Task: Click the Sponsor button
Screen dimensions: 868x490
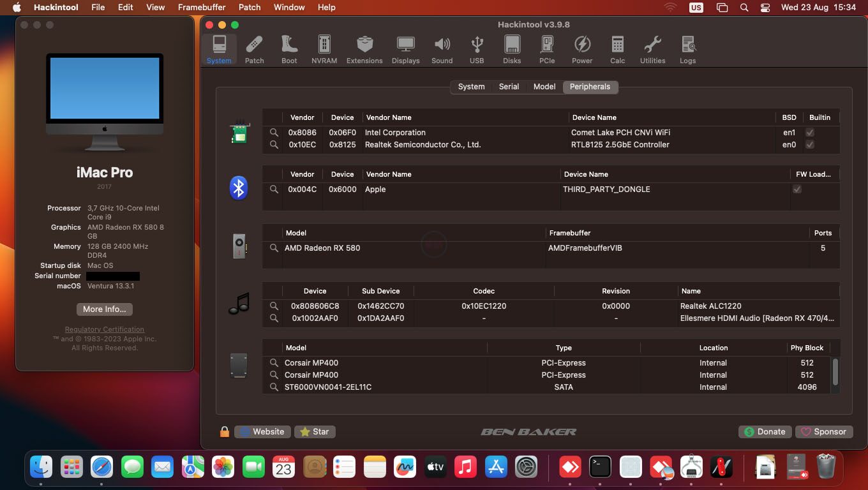Action: [x=824, y=432]
